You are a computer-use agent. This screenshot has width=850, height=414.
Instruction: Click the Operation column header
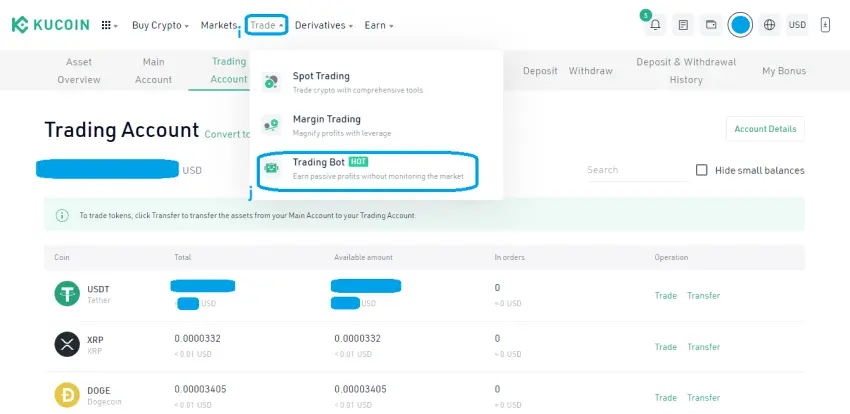point(671,257)
